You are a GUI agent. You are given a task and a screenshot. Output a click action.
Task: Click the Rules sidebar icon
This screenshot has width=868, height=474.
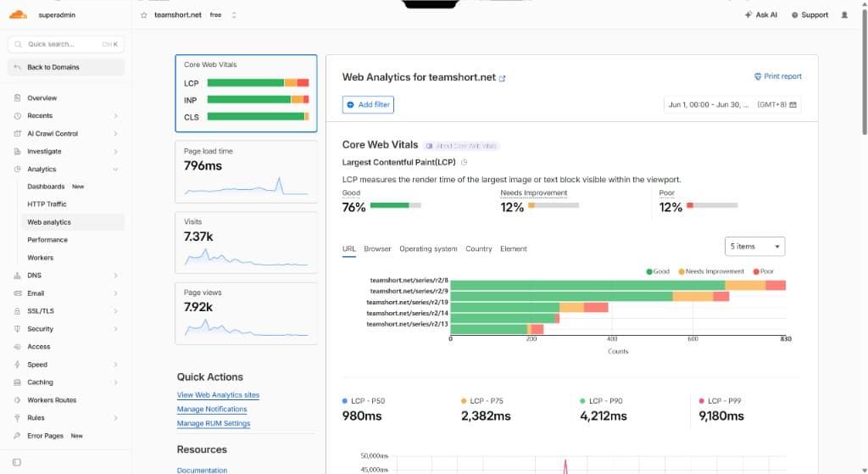[x=17, y=418]
